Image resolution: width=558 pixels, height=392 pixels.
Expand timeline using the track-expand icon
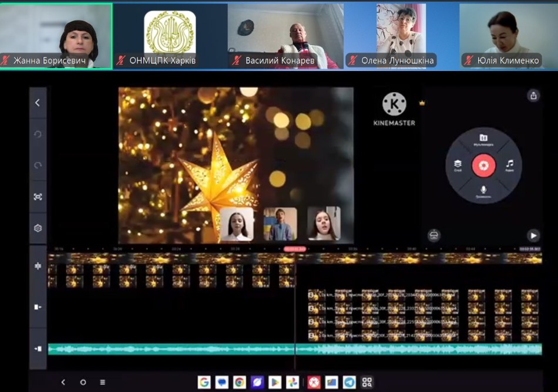pos(38,266)
